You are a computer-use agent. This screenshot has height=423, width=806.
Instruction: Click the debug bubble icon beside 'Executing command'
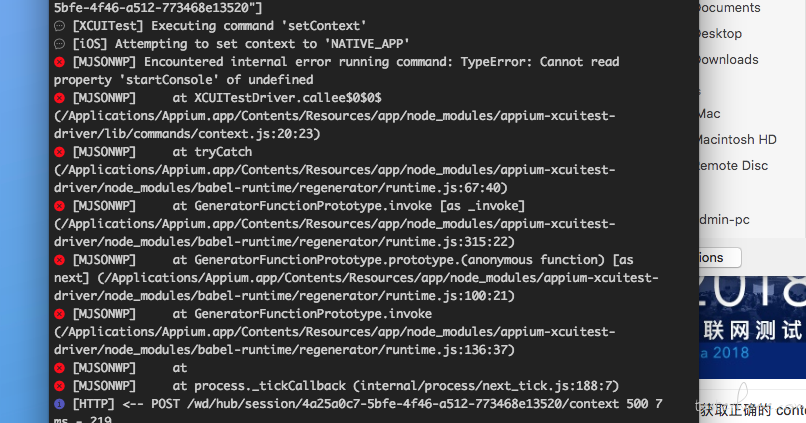60,26
